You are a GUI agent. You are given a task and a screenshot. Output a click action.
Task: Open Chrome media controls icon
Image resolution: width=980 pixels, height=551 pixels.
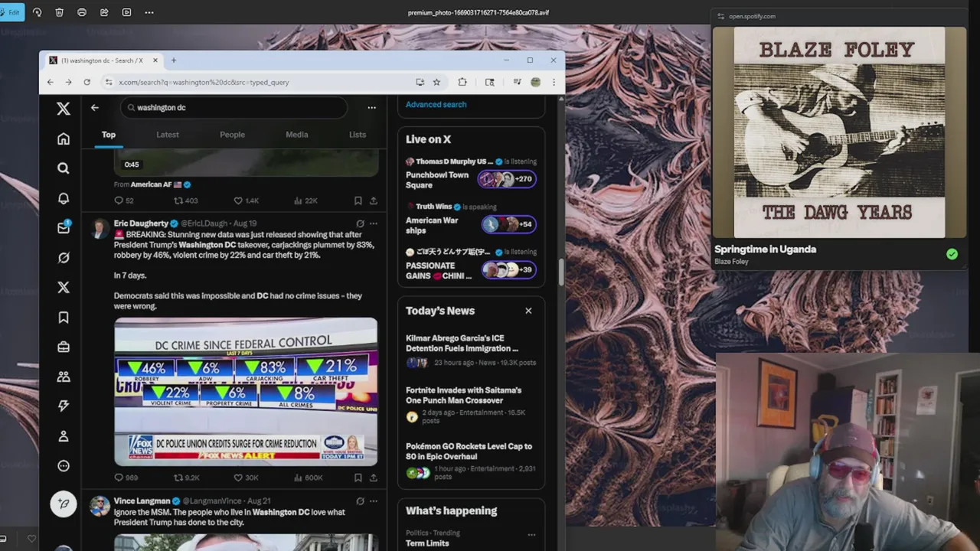[x=518, y=82]
